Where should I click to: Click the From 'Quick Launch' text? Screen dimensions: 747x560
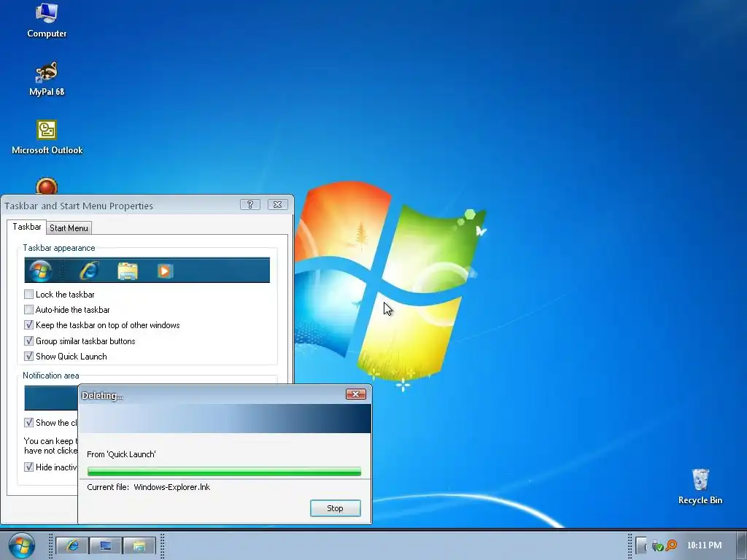point(122,454)
